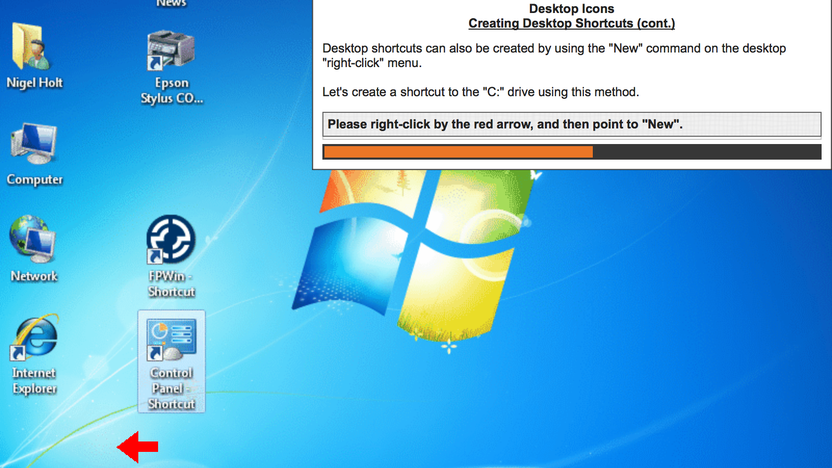Viewport: 832px width, 468px height.
Task: Select the Epson Stylus printer shortcut icon
Action: coord(171,50)
